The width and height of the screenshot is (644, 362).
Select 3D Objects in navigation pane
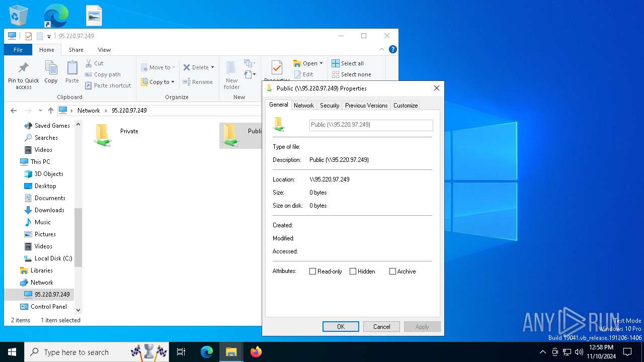pyautogui.click(x=44, y=174)
